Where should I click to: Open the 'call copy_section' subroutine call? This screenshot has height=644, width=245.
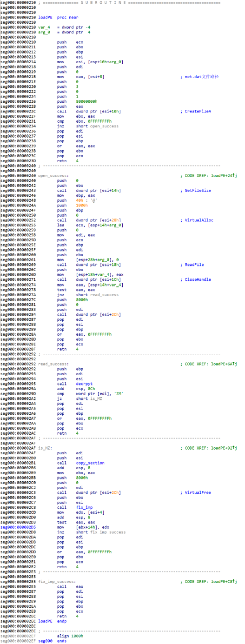(x=80, y=463)
